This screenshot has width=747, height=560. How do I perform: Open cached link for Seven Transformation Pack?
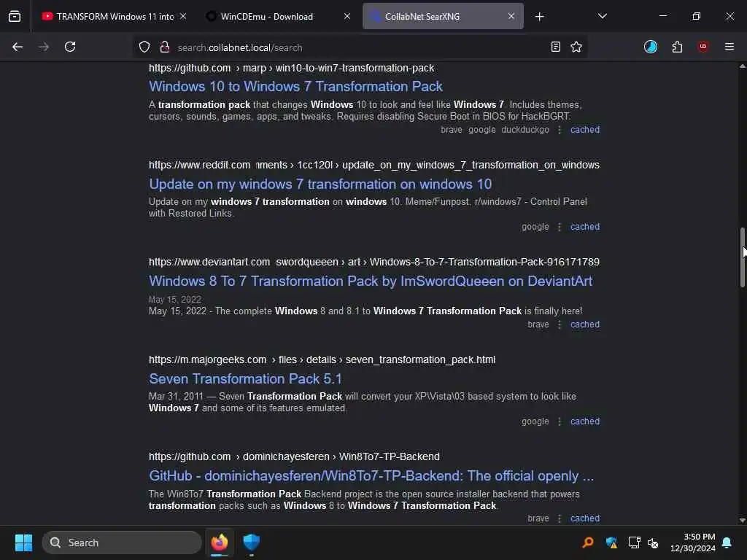click(x=585, y=421)
